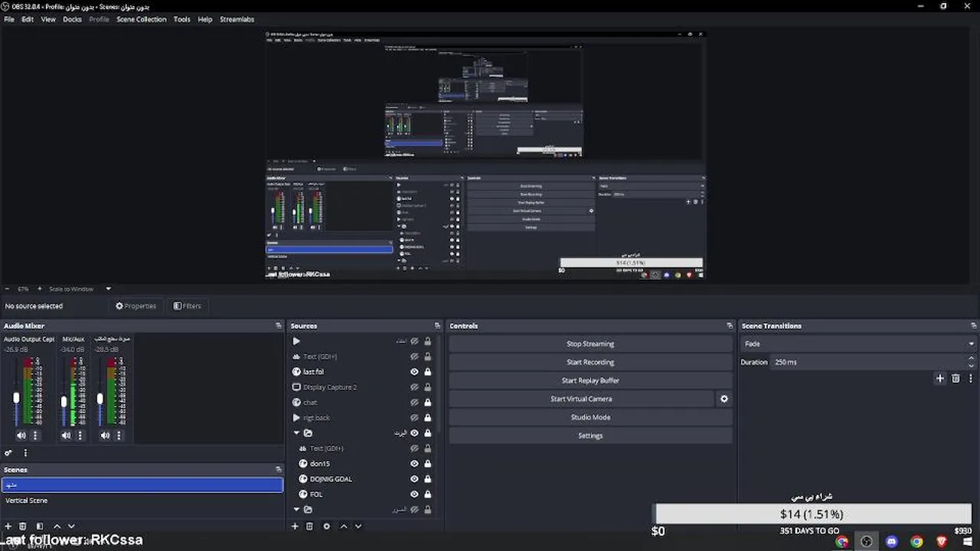980x551 pixels.
Task: Open the Fade transition dropdown
Action: coord(858,344)
